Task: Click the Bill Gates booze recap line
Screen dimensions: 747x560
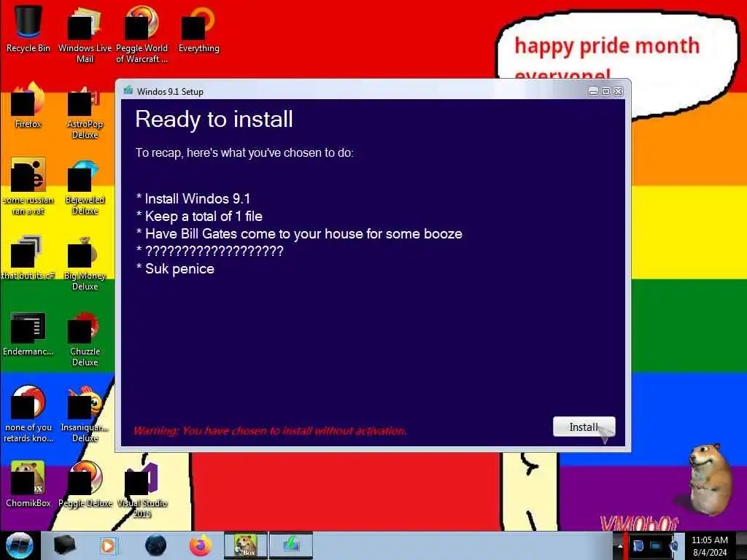Action: tap(299, 234)
